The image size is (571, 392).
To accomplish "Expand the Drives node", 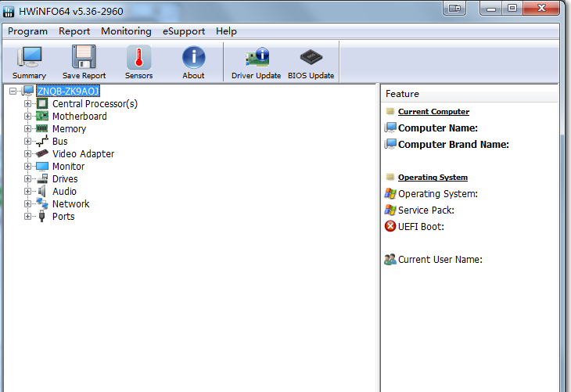I will (27, 178).
